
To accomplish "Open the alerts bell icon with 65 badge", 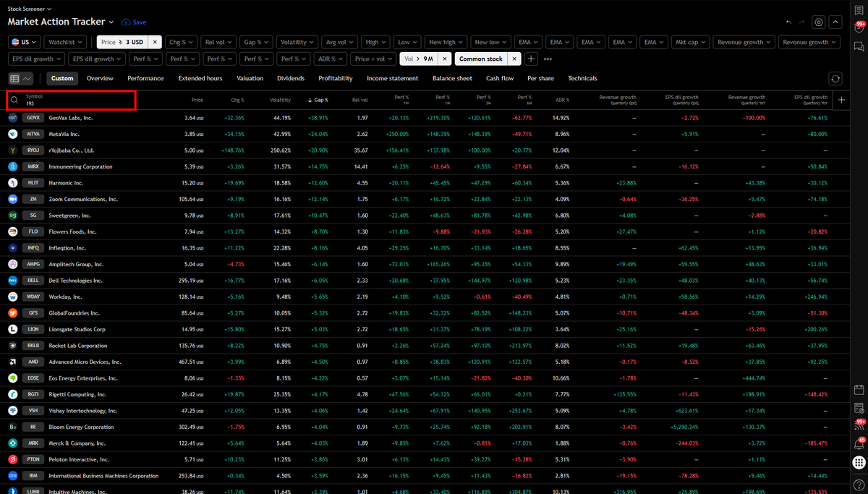I will [859, 444].
